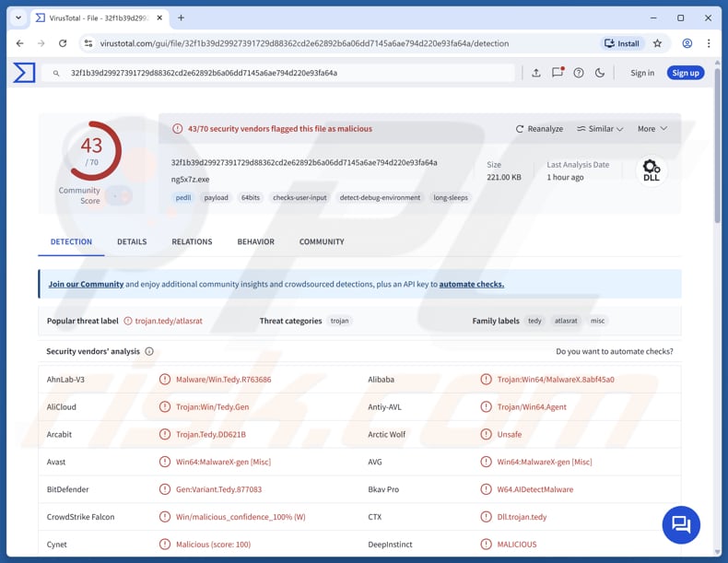The height and width of the screenshot is (563, 728).
Task: Open the chat support bubble
Action: point(681,524)
